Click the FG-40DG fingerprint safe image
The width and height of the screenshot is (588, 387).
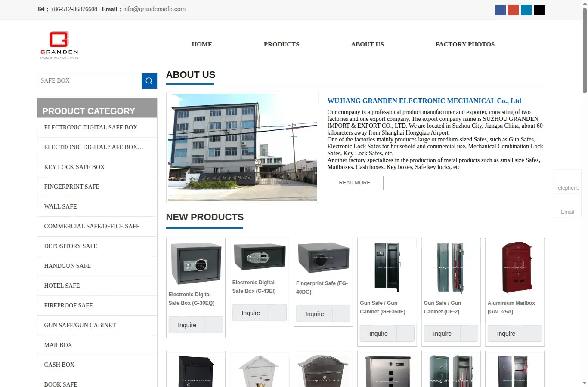323,258
